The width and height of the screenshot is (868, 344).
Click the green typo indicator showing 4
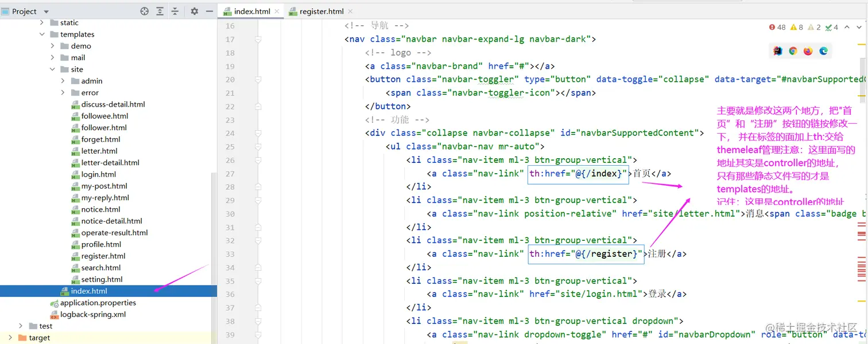click(832, 27)
